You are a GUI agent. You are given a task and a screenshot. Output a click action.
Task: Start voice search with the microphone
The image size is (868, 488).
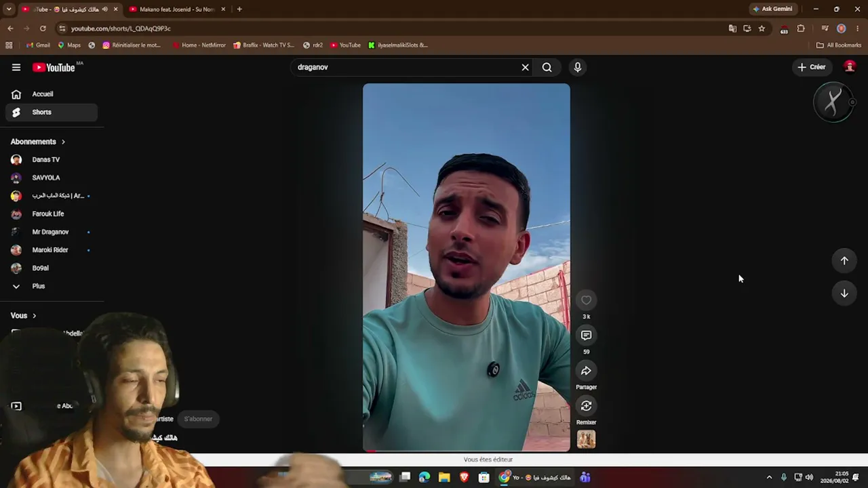click(578, 67)
